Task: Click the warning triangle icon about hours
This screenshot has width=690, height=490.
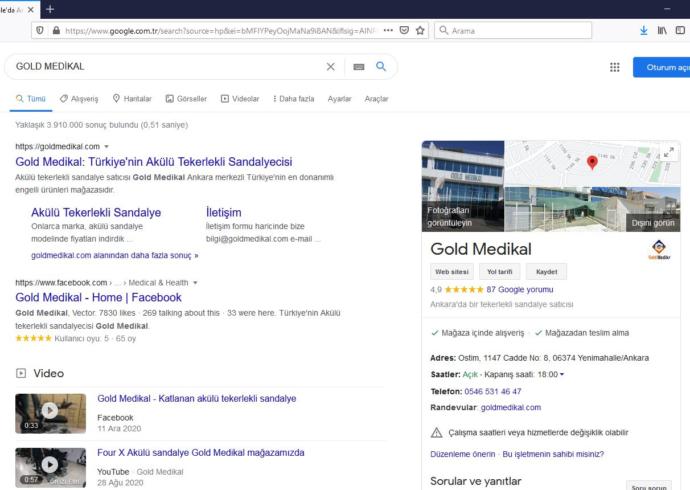Action: [436, 432]
